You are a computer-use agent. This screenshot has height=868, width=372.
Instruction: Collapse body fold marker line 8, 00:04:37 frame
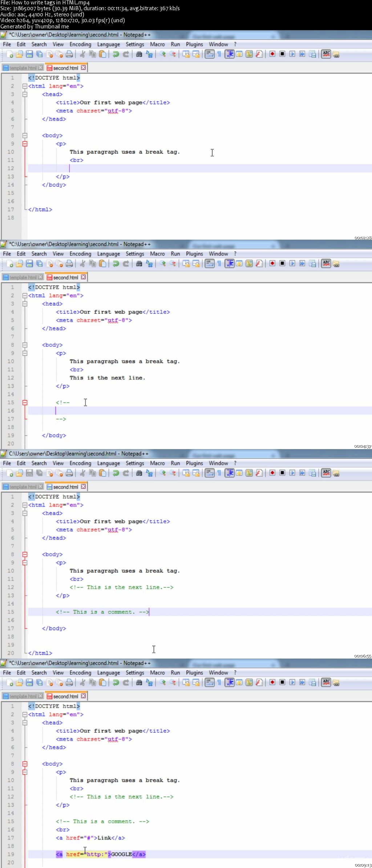click(x=25, y=345)
